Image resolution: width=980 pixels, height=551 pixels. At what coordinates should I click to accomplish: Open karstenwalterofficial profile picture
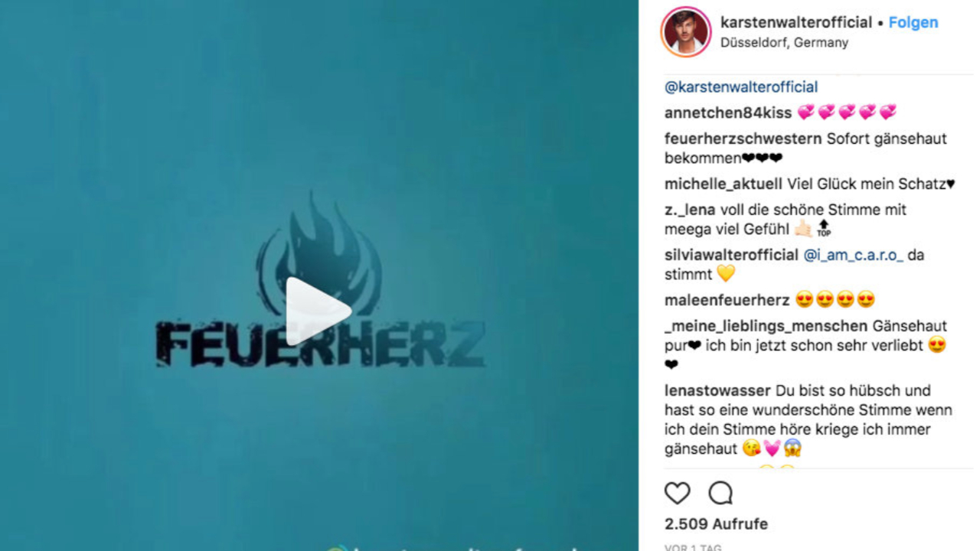(685, 32)
